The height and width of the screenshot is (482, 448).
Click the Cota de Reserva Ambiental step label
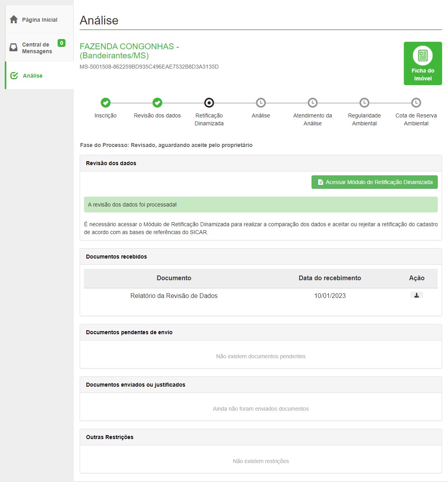(x=416, y=119)
